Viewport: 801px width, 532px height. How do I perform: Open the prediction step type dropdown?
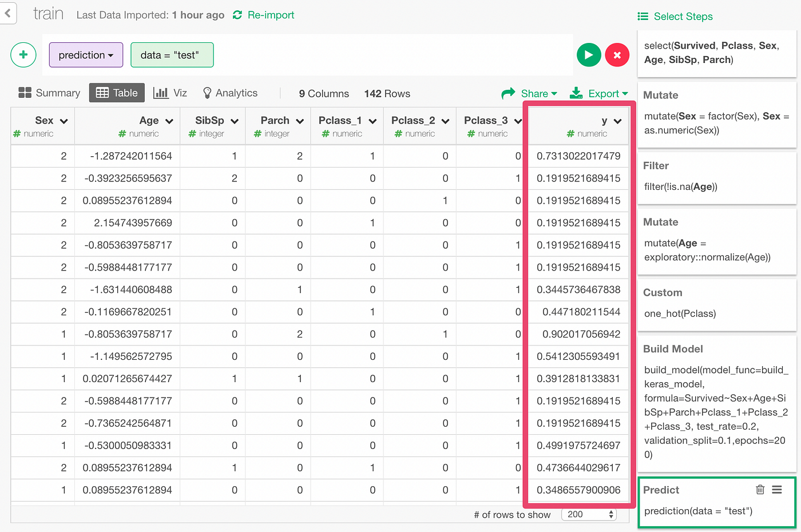(86, 55)
